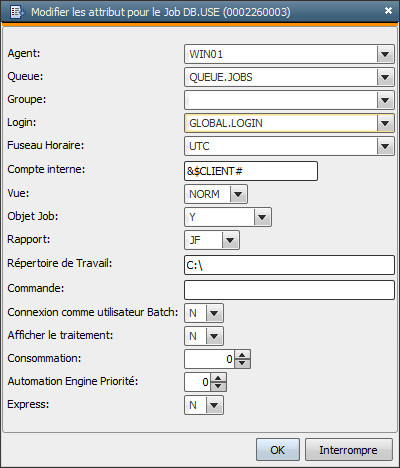Increase the Consommation value with up arrow
The height and width of the screenshot is (468, 400).
coord(242,355)
